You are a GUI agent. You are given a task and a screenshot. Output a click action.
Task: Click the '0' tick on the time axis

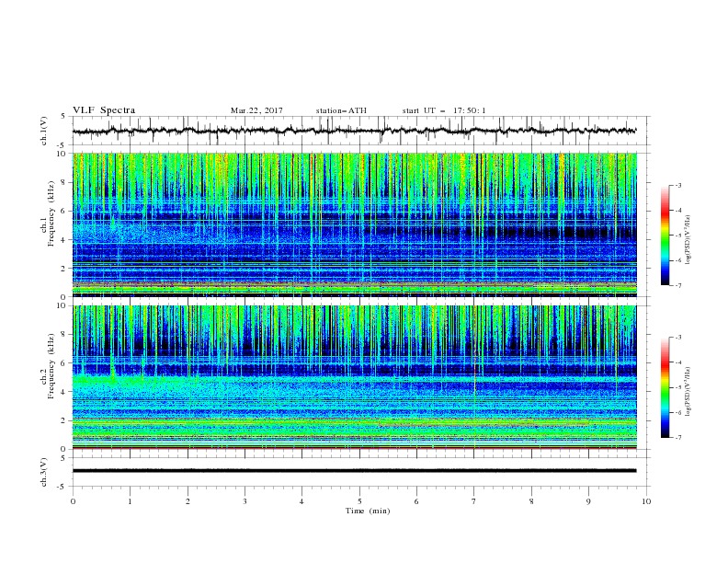pyautogui.click(x=73, y=501)
